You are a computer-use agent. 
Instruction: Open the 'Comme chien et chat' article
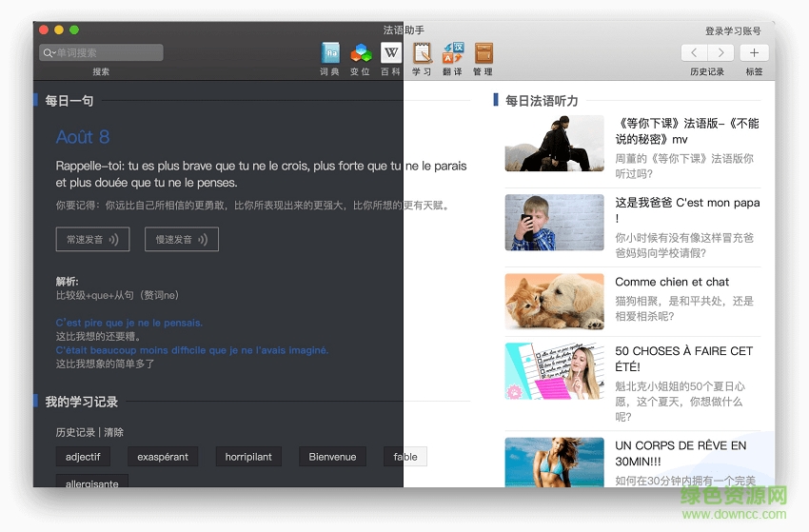(x=672, y=282)
